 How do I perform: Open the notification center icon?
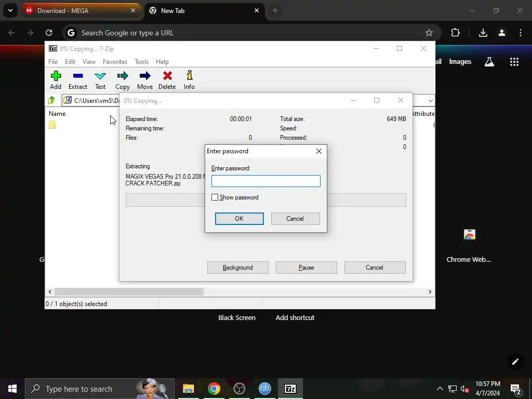(x=516, y=389)
